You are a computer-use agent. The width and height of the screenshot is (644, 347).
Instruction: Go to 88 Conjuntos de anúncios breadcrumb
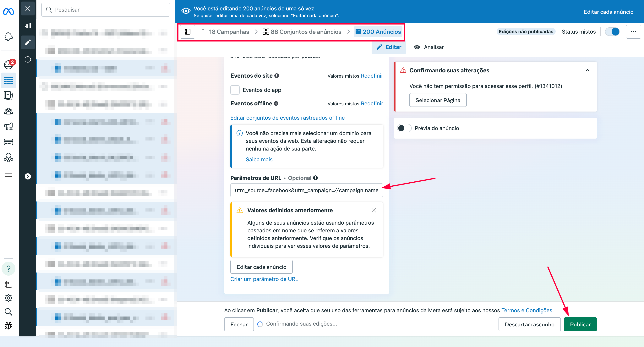[x=302, y=32]
